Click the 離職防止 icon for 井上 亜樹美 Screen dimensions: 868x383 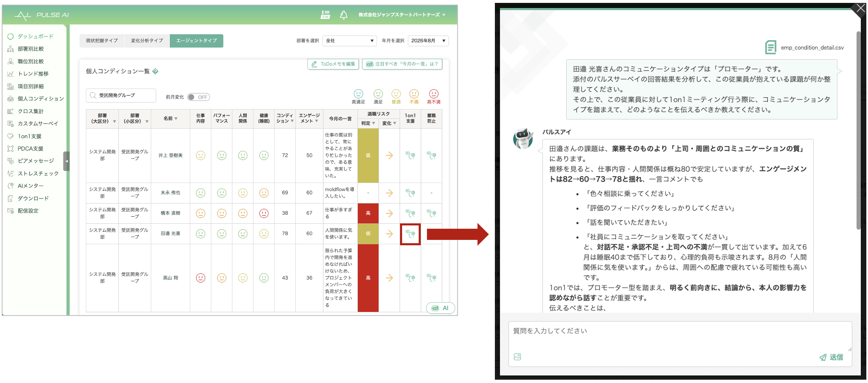point(432,156)
